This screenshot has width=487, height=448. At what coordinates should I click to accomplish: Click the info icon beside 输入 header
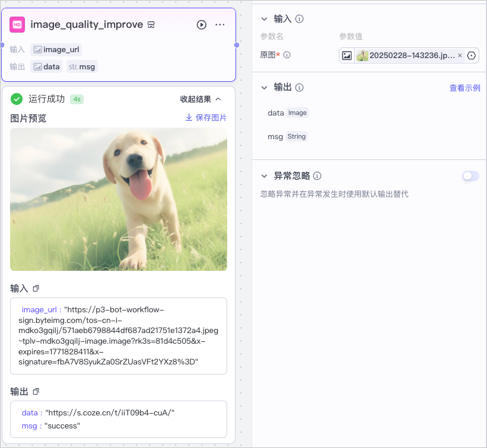click(299, 19)
